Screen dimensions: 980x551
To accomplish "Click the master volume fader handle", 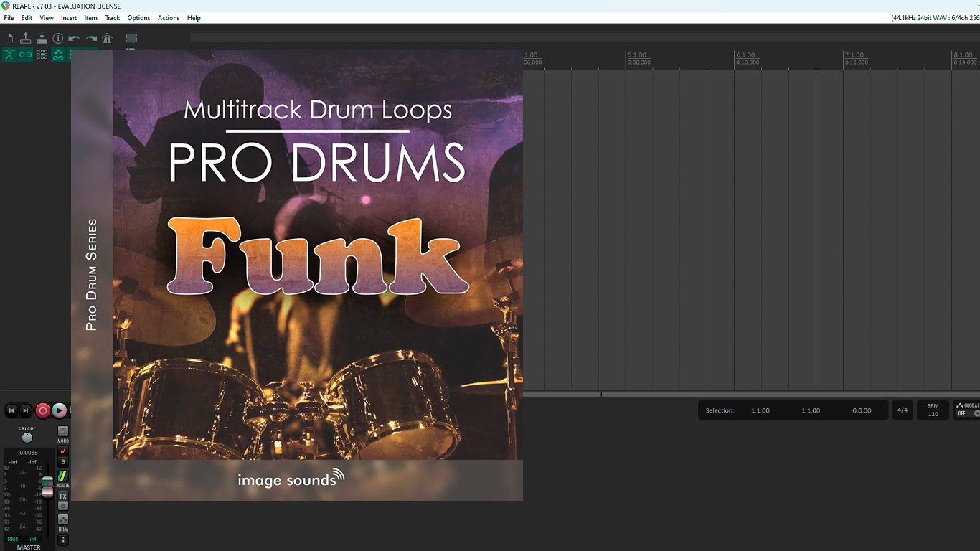I will pyautogui.click(x=47, y=486).
